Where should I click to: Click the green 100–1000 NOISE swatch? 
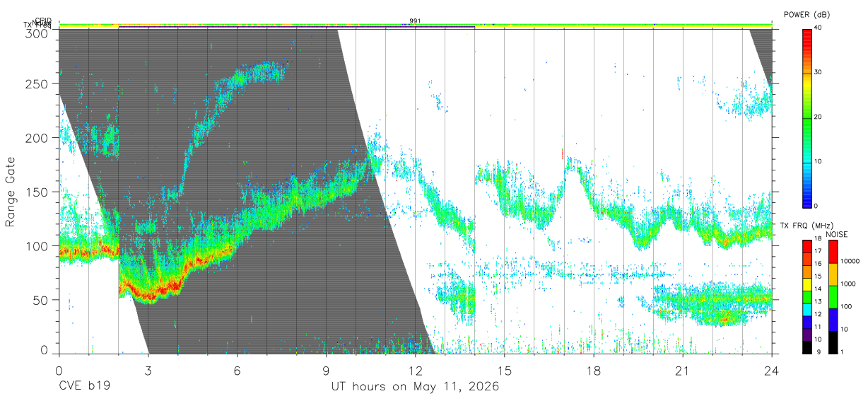click(x=833, y=296)
